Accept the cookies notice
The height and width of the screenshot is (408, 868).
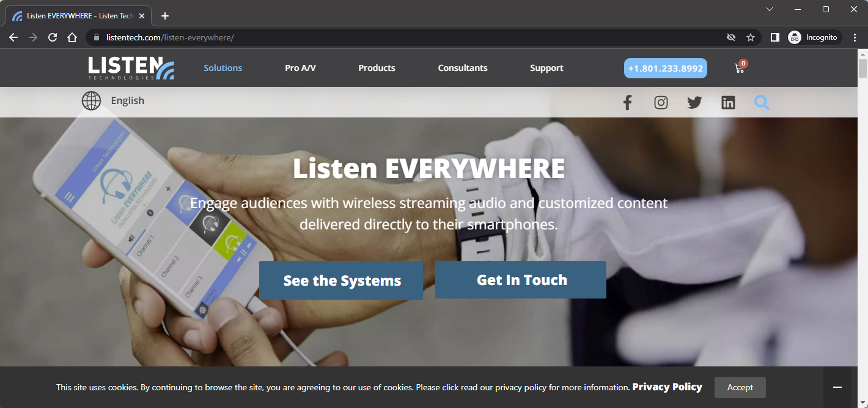pyautogui.click(x=740, y=387)
